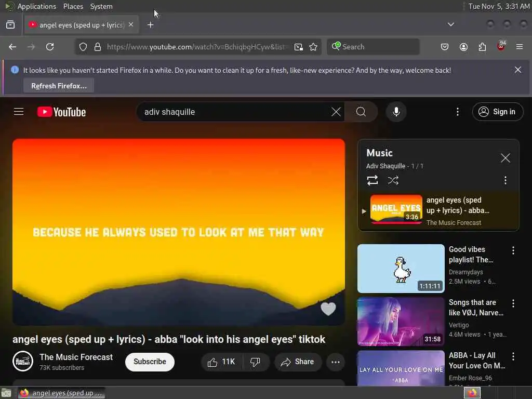Open menu for Songs that are like VØJ

513,303
